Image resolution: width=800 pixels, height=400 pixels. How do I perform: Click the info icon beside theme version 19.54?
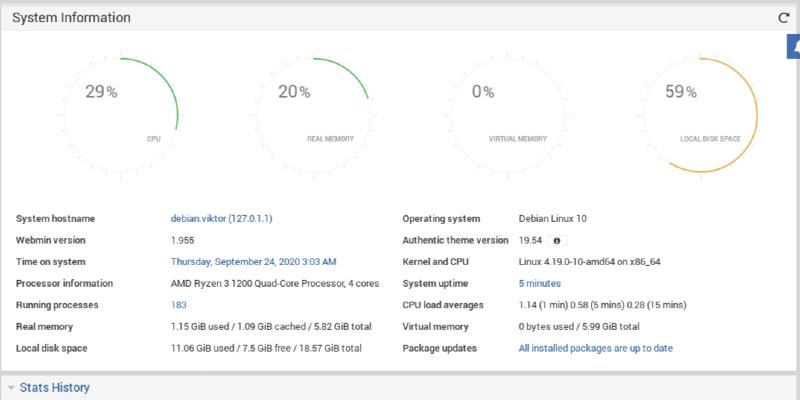(557, 240)
